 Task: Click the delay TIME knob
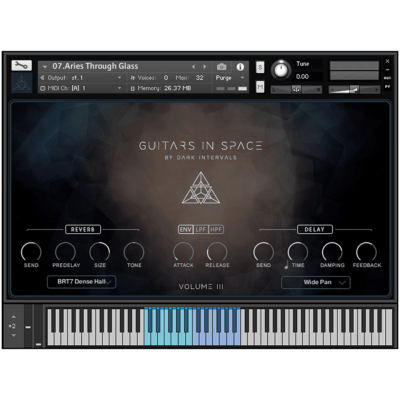298,252
